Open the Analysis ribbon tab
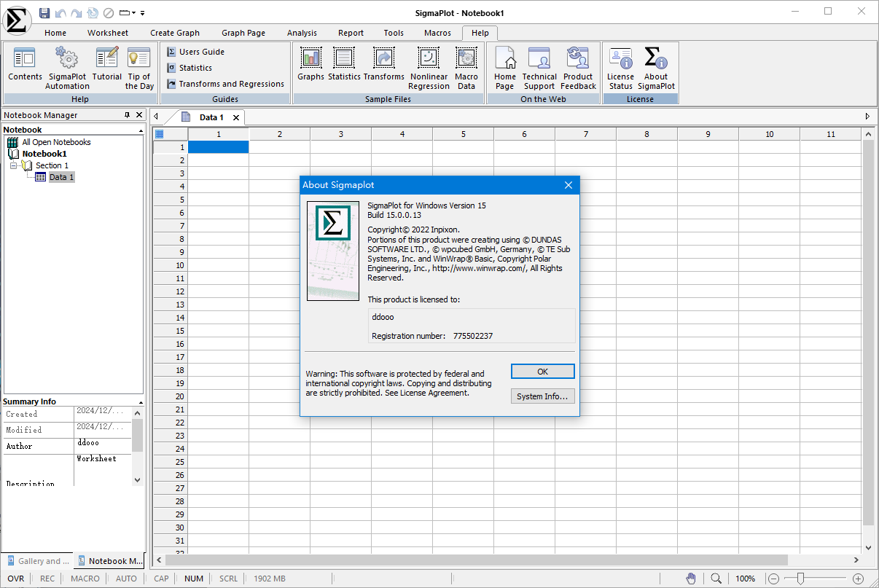 302,33
